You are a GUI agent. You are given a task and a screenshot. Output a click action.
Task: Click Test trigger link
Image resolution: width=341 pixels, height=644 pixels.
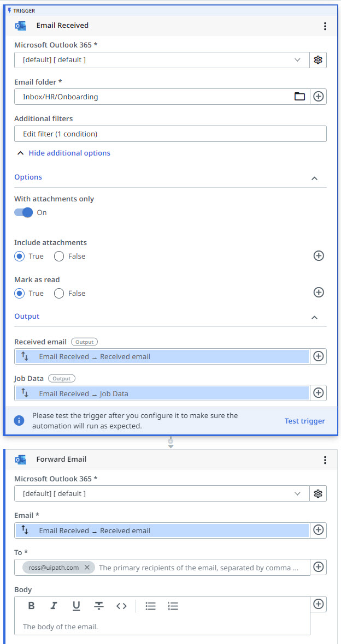coord(304,421)
